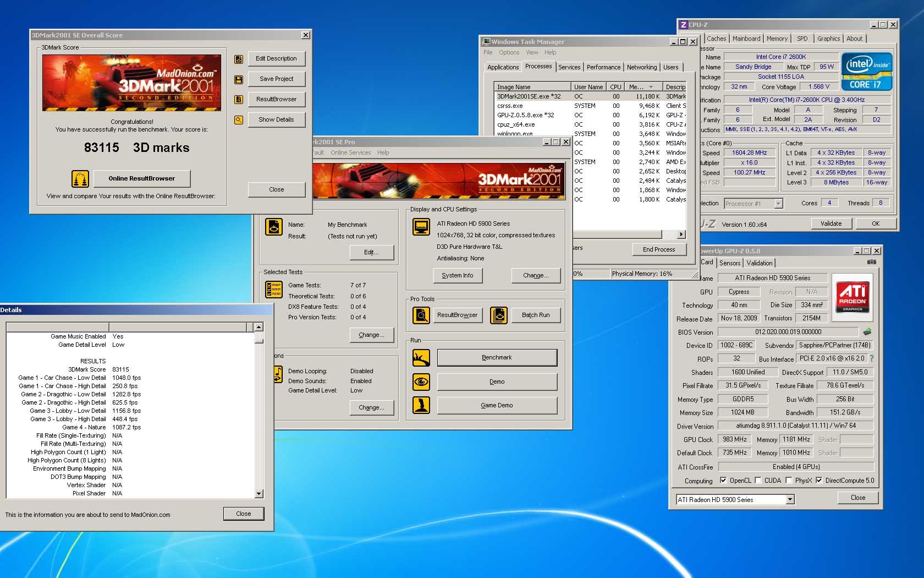
Task: Click the Batch Run icon in Pro Tools
Action: (499, 315)
